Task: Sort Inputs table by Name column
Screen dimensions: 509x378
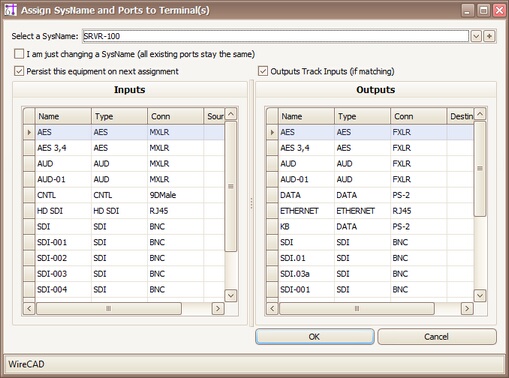Action: pyautogui.click(x=63, y=116)
